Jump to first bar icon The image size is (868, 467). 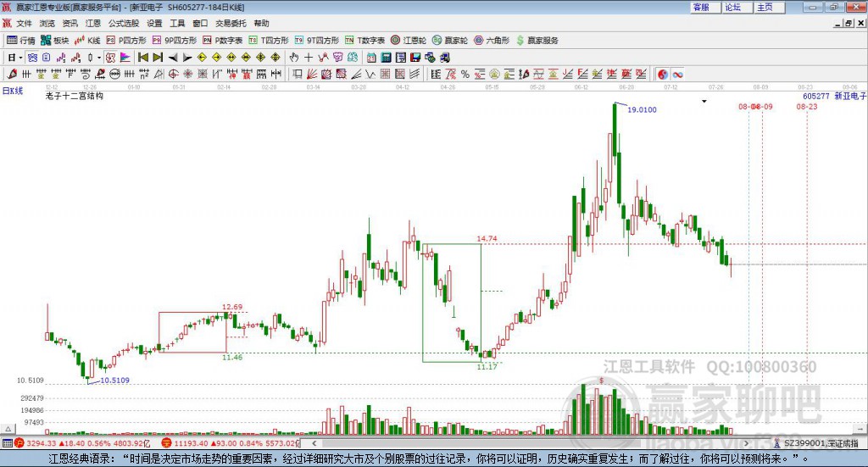(x=142, y=58)
